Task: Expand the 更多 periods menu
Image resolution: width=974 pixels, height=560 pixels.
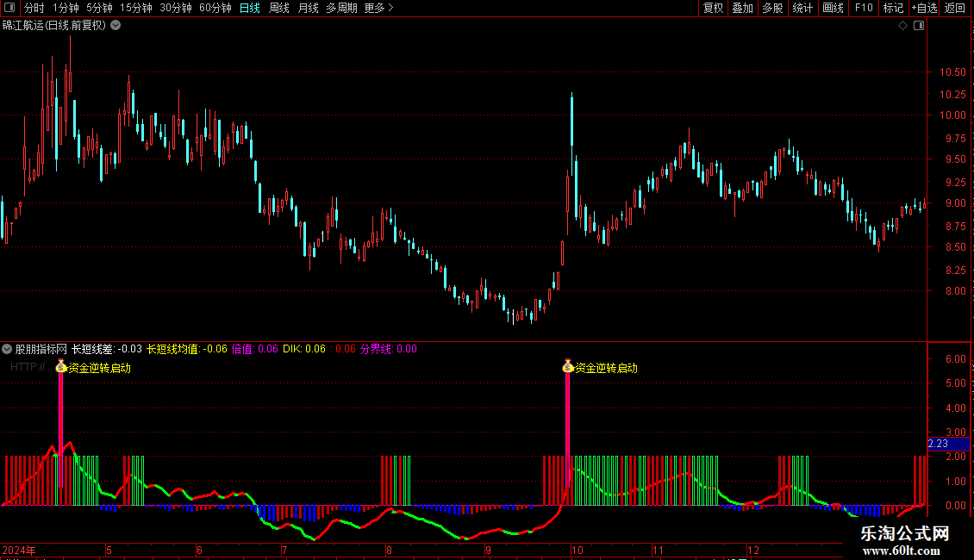Action: [x=379, y=8]
